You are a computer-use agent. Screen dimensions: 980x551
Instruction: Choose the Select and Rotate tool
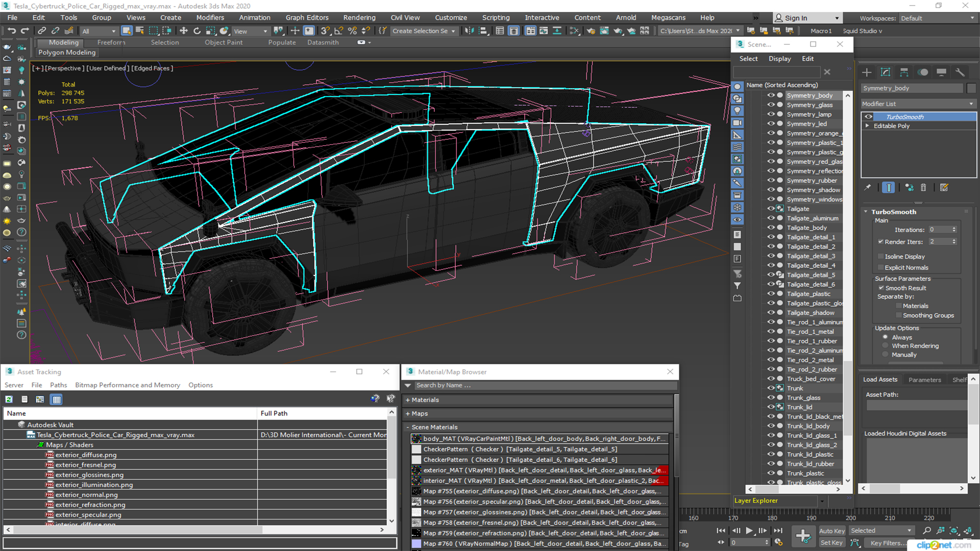point(197,31)
